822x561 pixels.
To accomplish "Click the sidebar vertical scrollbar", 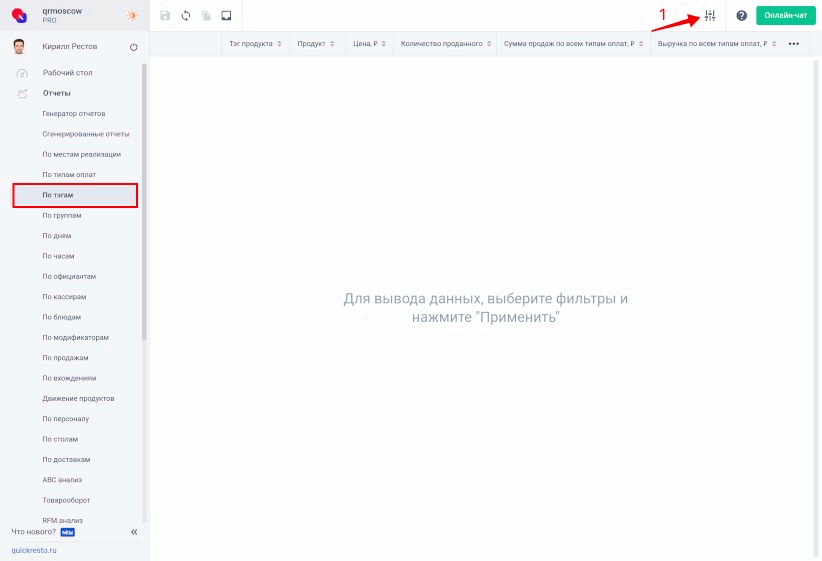I will coord(144,202).
